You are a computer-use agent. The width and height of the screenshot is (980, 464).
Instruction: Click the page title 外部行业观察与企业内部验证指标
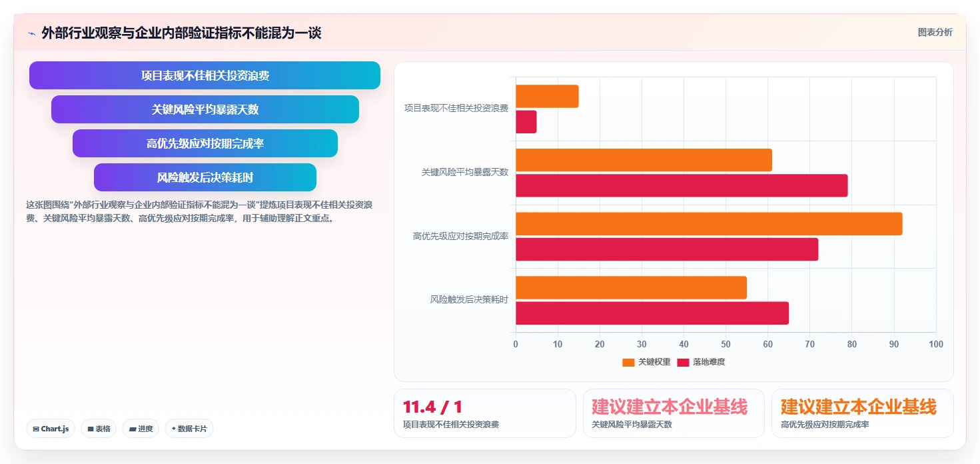(181, 33)
